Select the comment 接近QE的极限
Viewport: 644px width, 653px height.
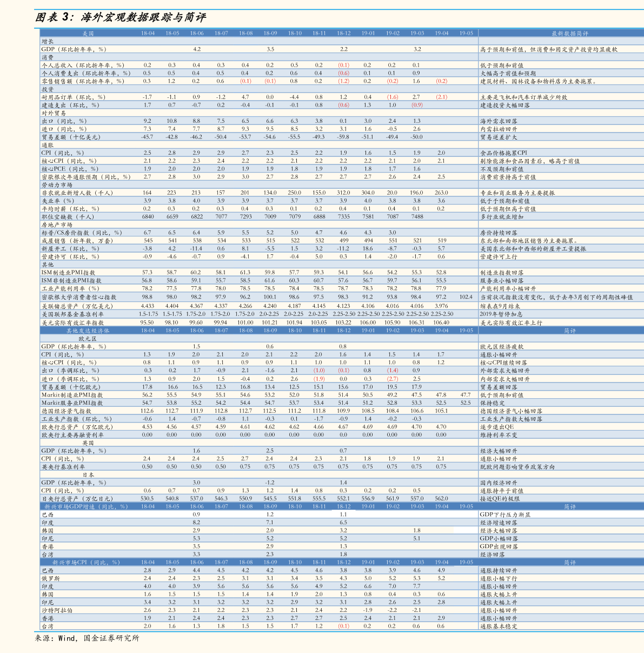(x=500, y=499)
